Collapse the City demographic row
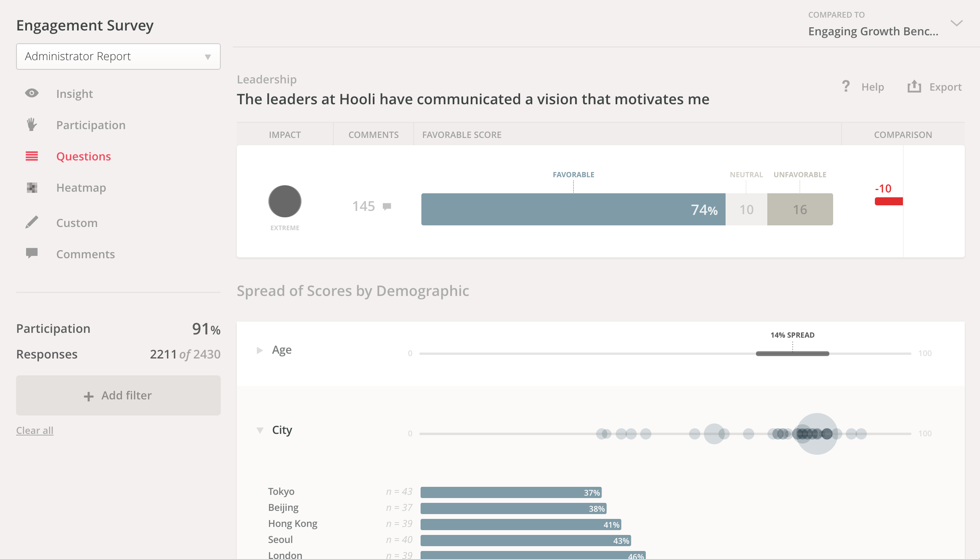 tap(260, 430)
